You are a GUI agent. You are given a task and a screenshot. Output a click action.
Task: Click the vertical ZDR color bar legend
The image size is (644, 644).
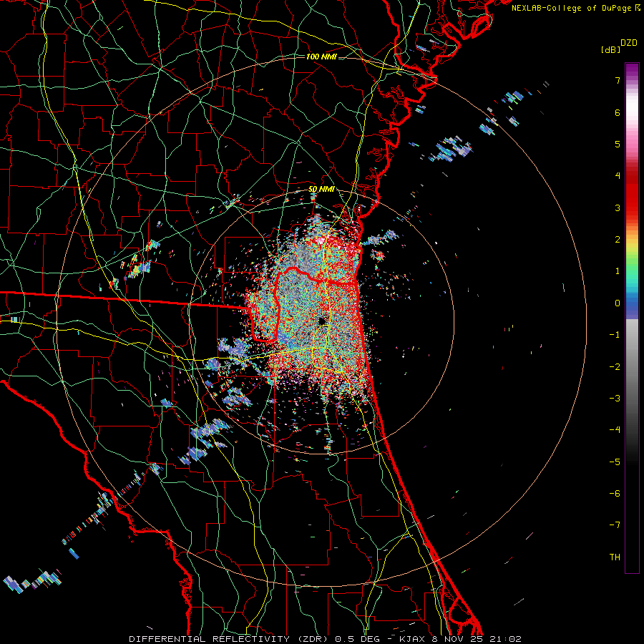click(632, 318)
